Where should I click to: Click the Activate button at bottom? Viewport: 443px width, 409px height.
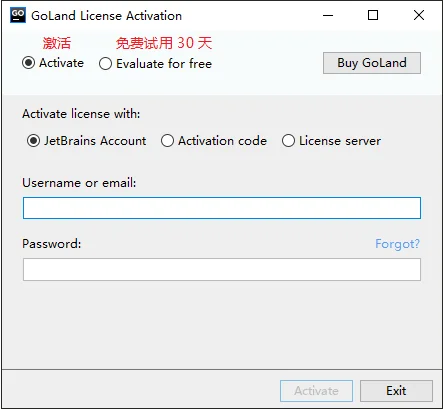point(316,391)
